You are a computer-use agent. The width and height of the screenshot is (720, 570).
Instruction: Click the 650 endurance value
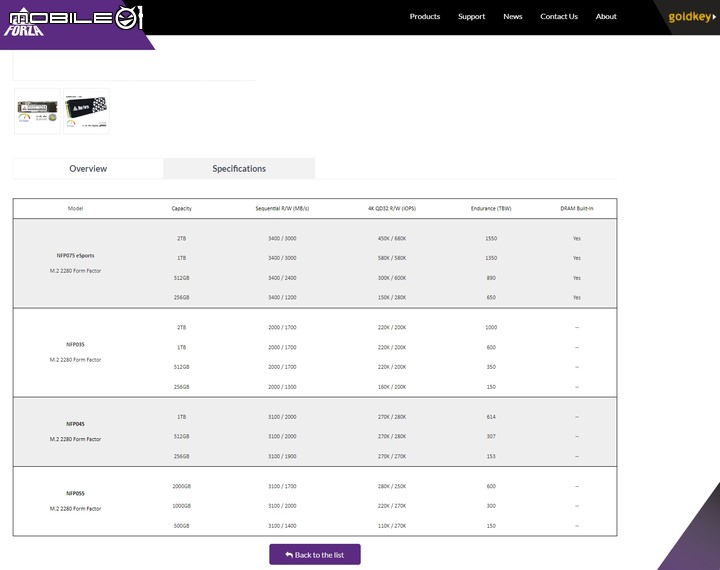491,298
